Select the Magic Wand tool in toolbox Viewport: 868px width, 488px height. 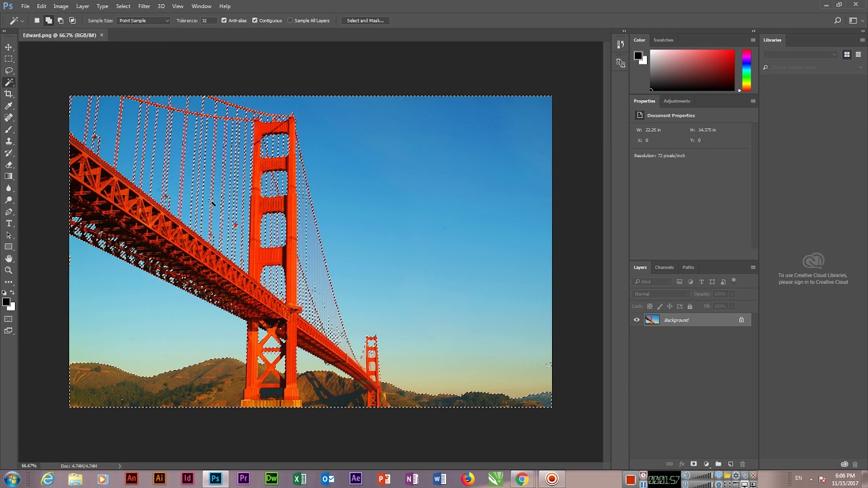9,82
